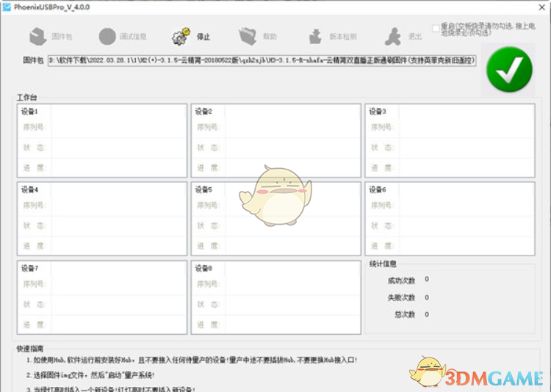Click the 进度 row in 设备3
The height and width of the screenshot is (392, 551).
click(450, 168)
